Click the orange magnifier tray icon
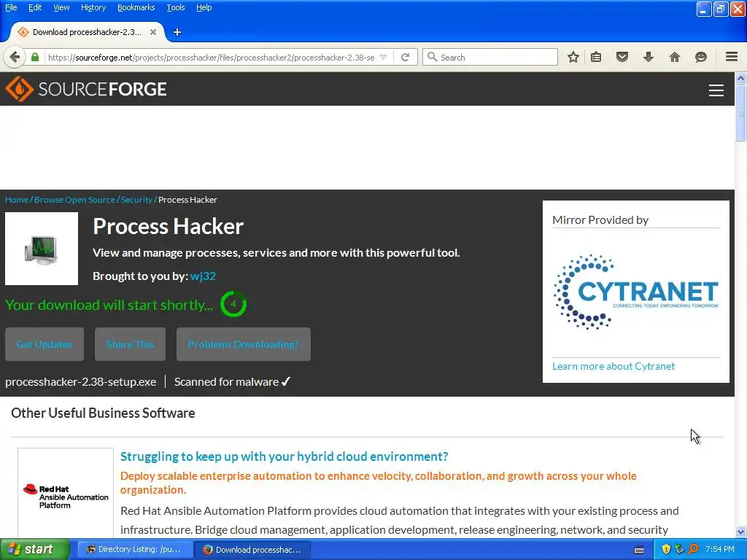The height and width of the screenshot is (560, 747). pos(693,549)
